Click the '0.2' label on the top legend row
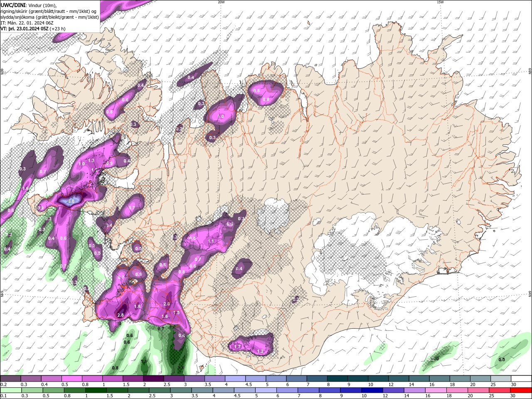532x399 pixels. click(3, 384)
